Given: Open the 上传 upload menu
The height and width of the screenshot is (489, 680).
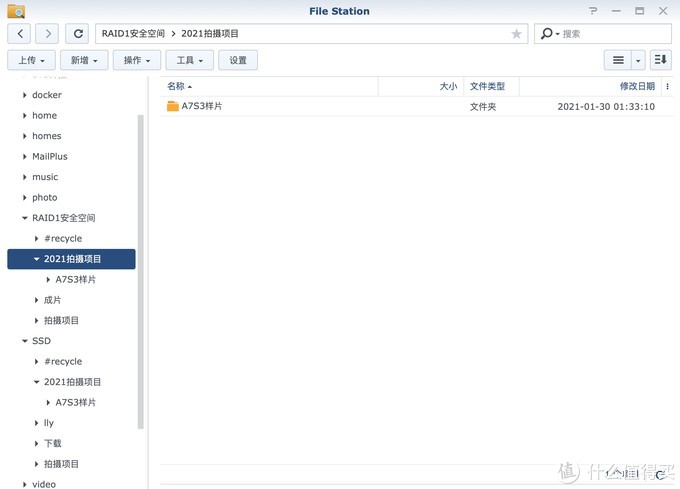Looking at the screenshot, I should 31,60.
